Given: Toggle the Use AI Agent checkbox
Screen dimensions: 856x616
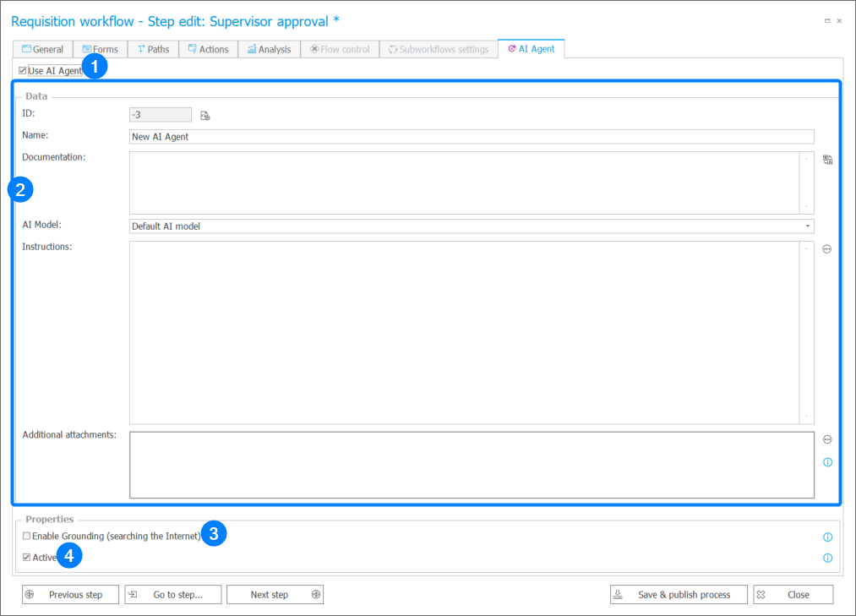Looking at the screenshot, I should 22,70.
